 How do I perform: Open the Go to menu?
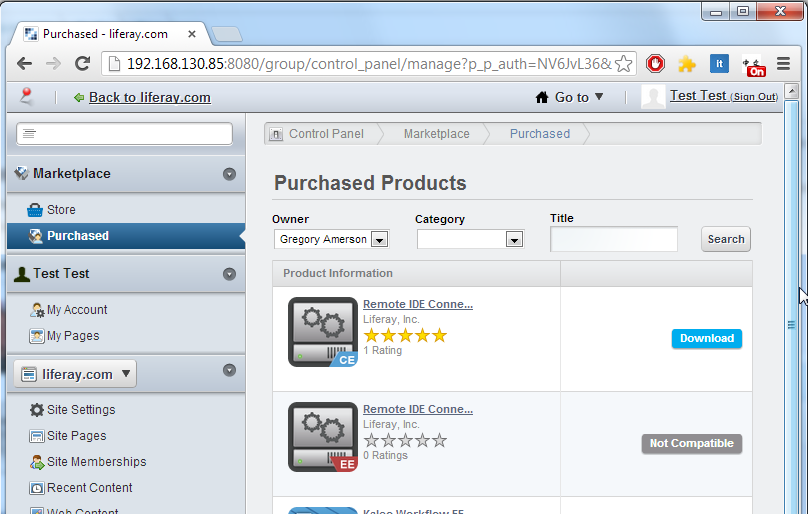[570, 97]
